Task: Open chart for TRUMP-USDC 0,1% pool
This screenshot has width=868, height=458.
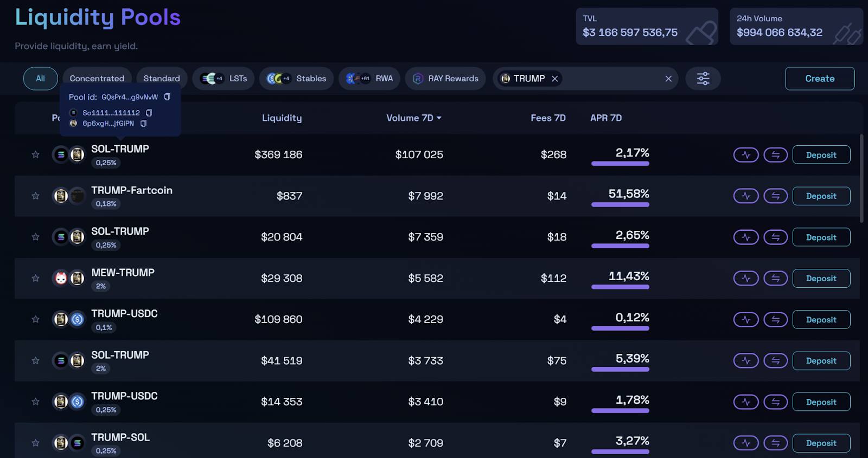Action: coord(746,320)
